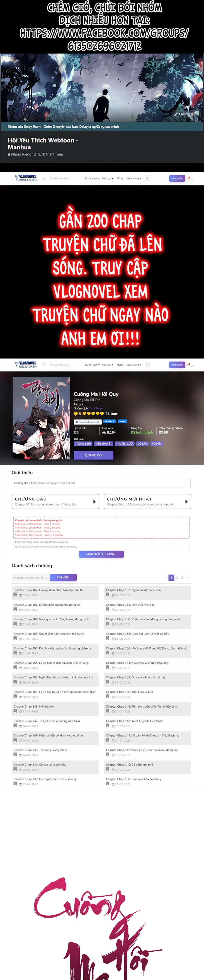Click the heart rating icons row

[x=89, y=414]
